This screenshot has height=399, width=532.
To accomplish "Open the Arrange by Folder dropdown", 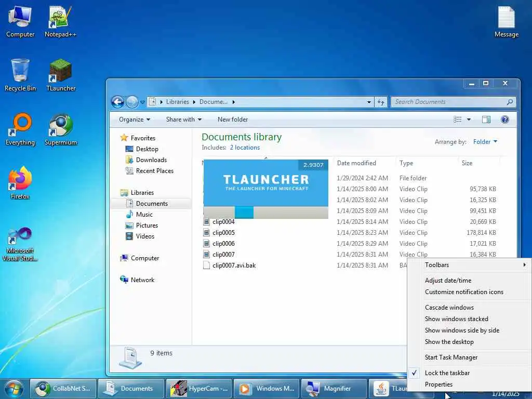I will pyautogui.click(x=485, y=142).
